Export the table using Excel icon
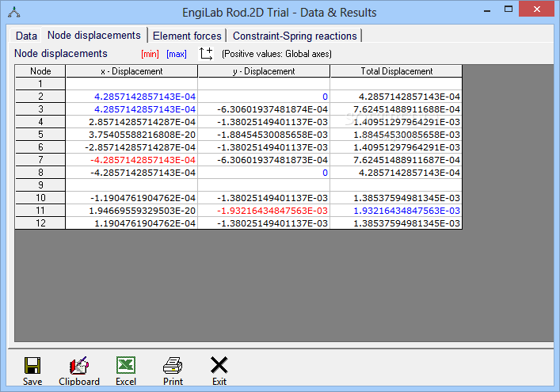Image resolution: width=560 pixels, height=392 pixels. click(x=126, y=366)
